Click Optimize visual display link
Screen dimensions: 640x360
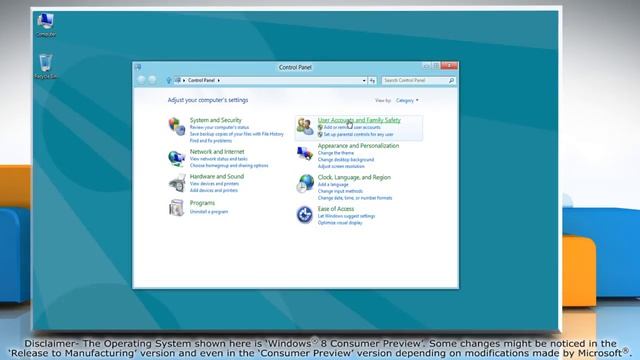pyautogui.click(x=340, y=223)
